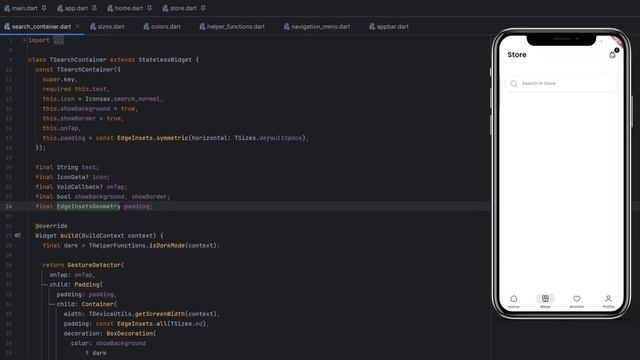
Task: Open the appbar.dart tab
Action: [389, 27]
